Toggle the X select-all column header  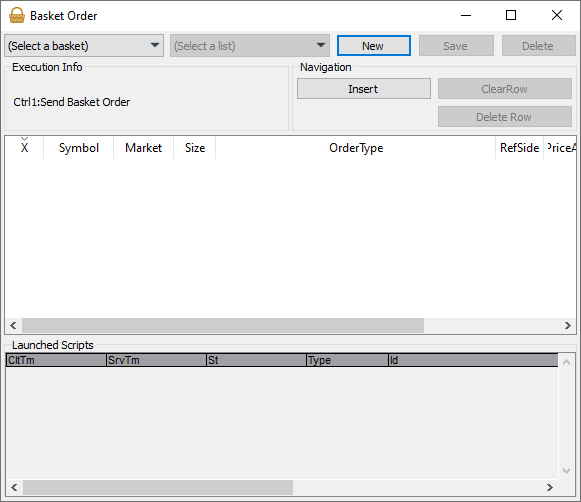(x=24, y=148)
